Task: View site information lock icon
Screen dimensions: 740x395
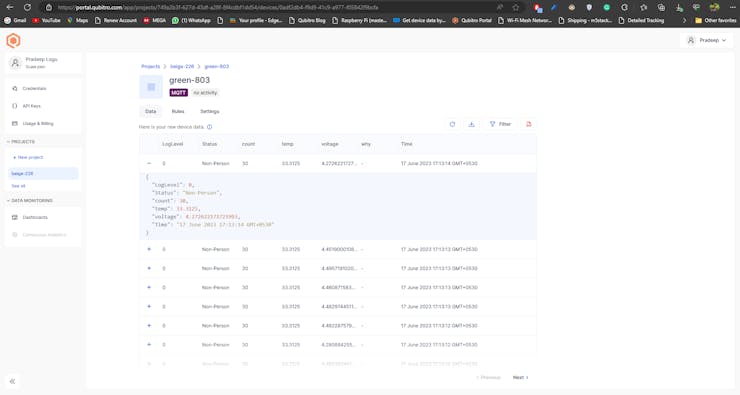Action: (49, 8)
